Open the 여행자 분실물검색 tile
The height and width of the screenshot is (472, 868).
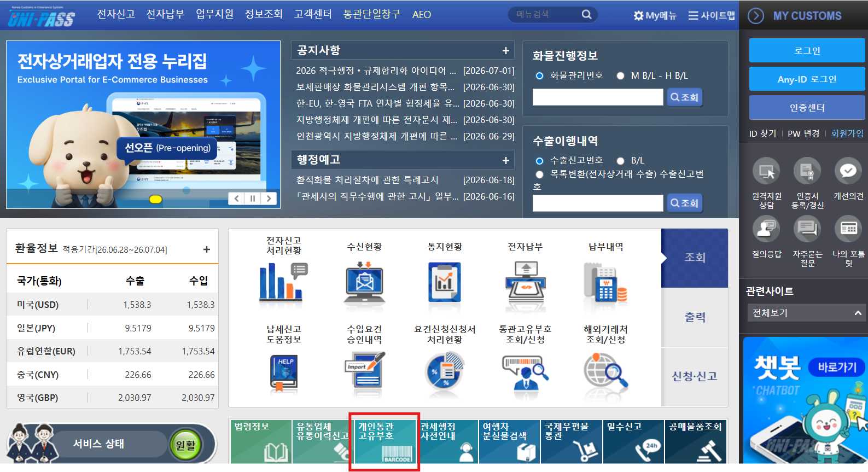click(x=509, y=441)
